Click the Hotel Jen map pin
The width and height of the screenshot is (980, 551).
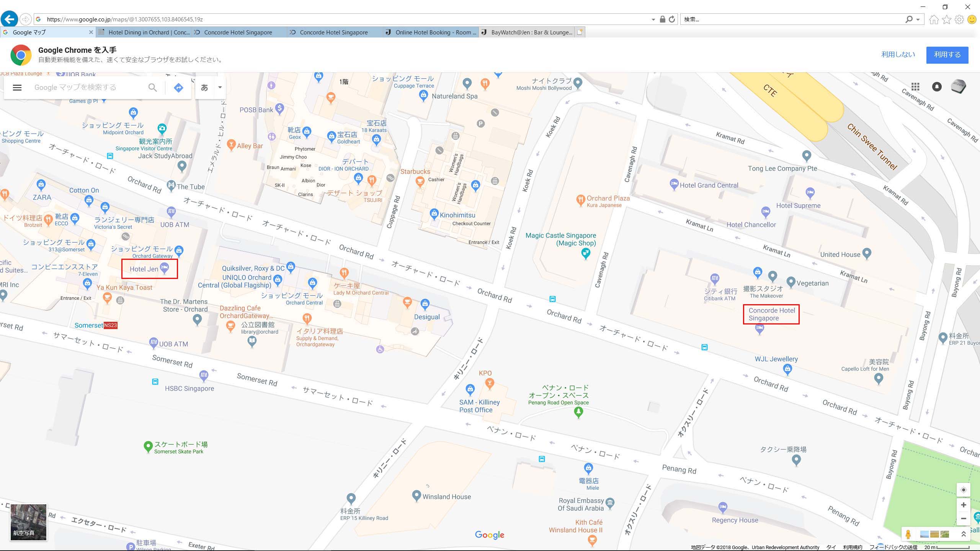click(x=164, y=268)
